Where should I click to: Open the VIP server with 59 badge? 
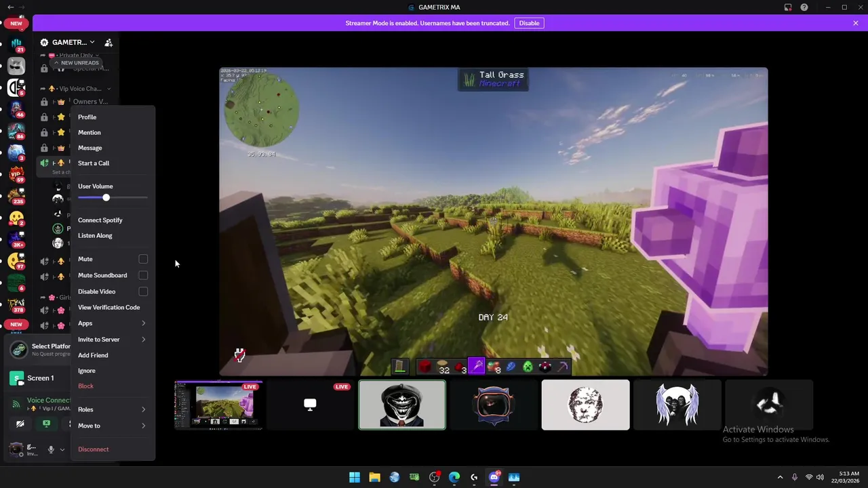point(16,174)
